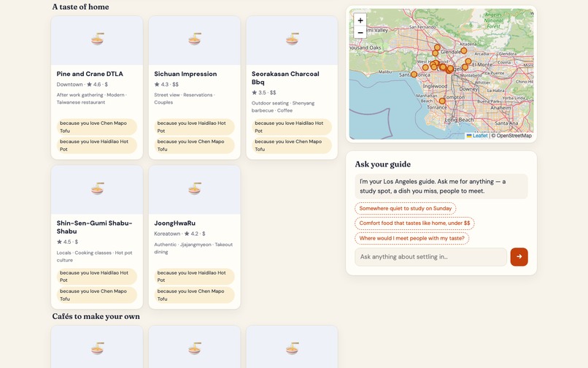Click the Santa Monica map marker
The image size is (588, 368).
(414, 74)
